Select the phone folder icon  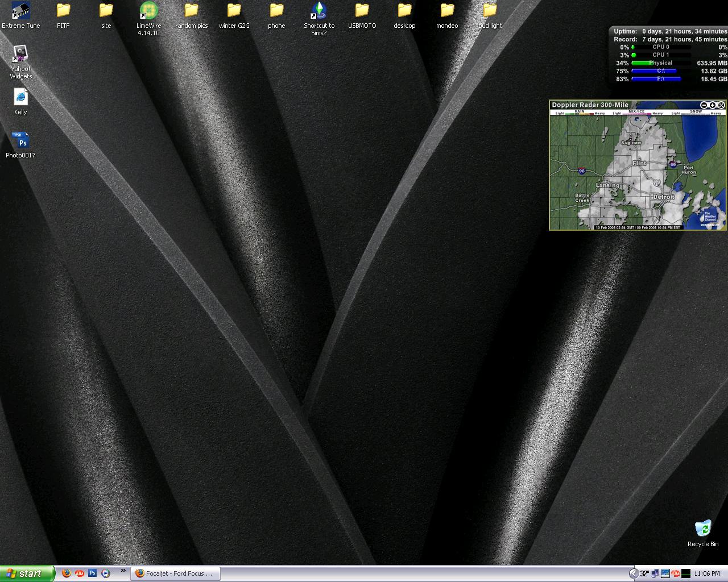(x=276, y=15)
